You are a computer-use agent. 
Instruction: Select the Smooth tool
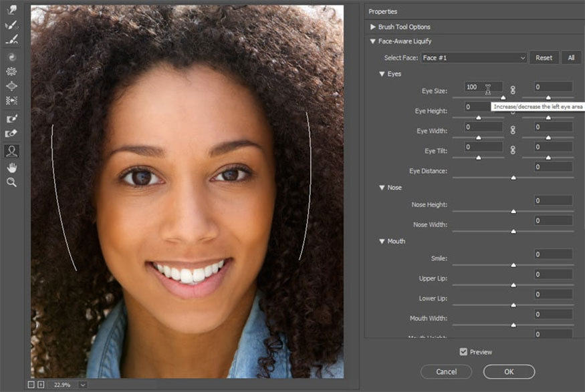tap(11, 41)
